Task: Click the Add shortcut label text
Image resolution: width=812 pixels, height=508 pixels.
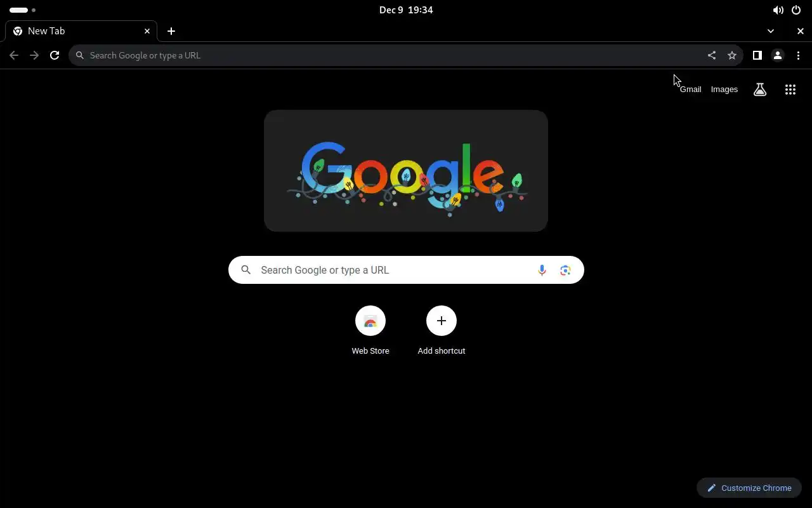Action: (442, 351)
